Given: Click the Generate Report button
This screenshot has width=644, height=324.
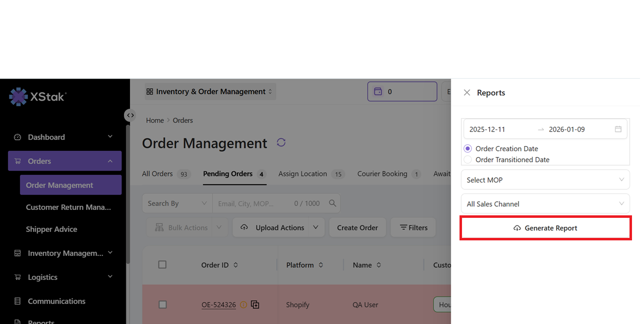Looking at the screenshot, I should [545, 228].
